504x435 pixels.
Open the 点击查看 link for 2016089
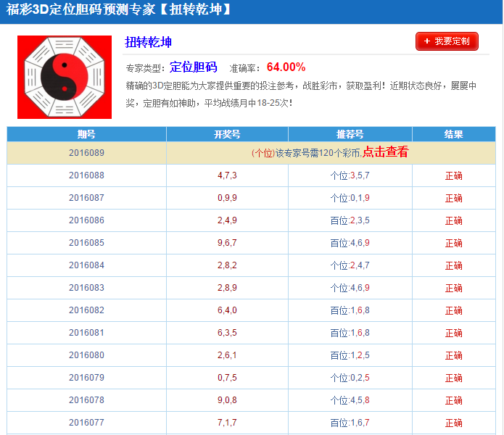tap(385, 152)
